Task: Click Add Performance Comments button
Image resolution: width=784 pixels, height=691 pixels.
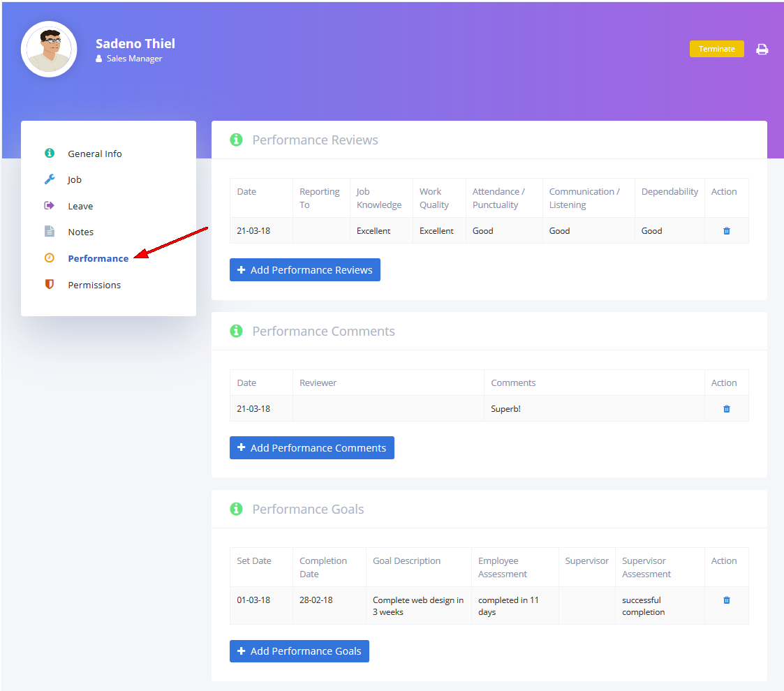Action: tap(311, 448)
